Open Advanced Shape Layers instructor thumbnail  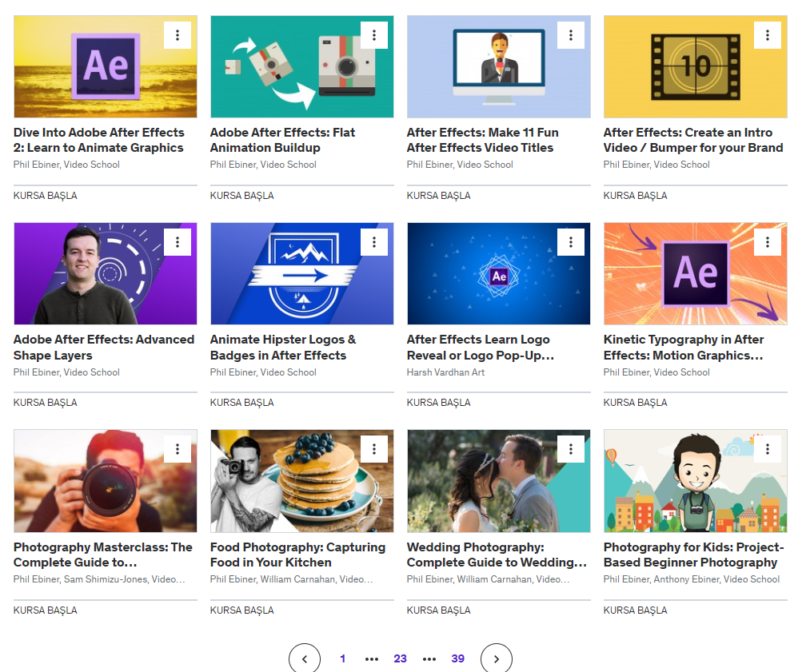click(106, 273)
